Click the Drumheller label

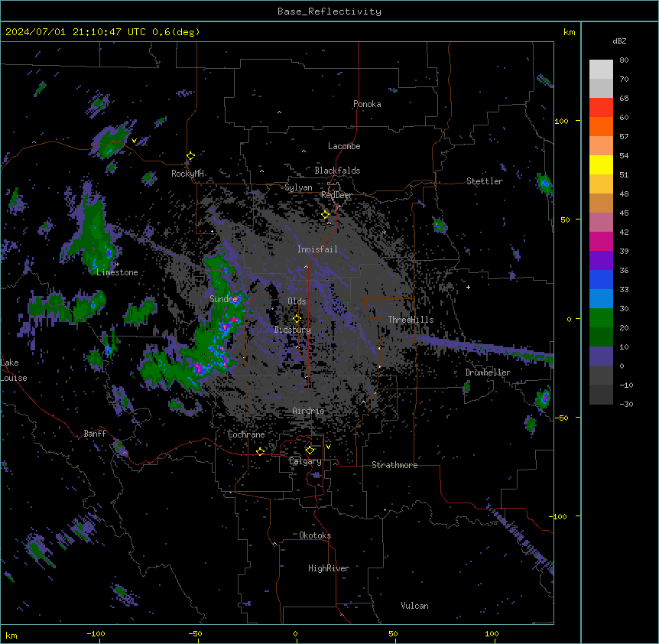488,372
